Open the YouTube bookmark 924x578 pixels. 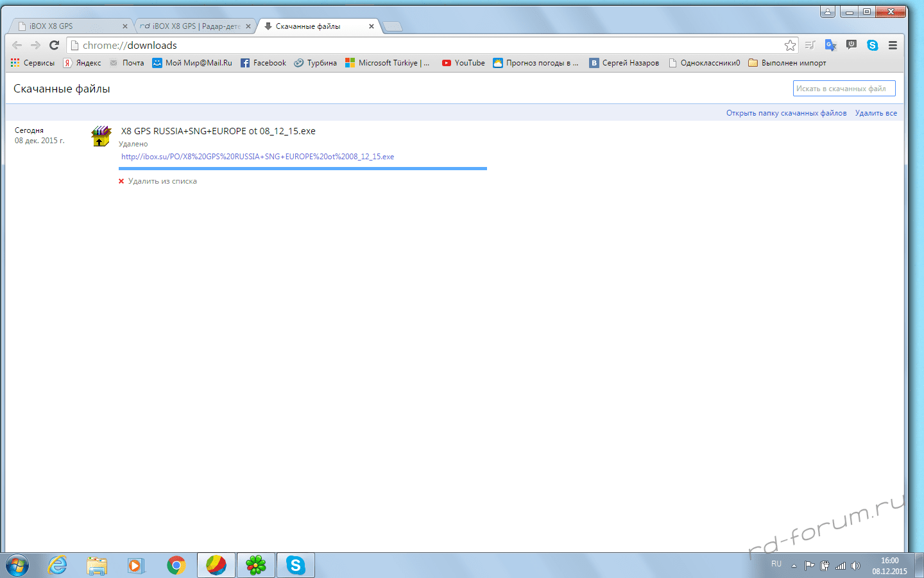click(x=463, y=63)
